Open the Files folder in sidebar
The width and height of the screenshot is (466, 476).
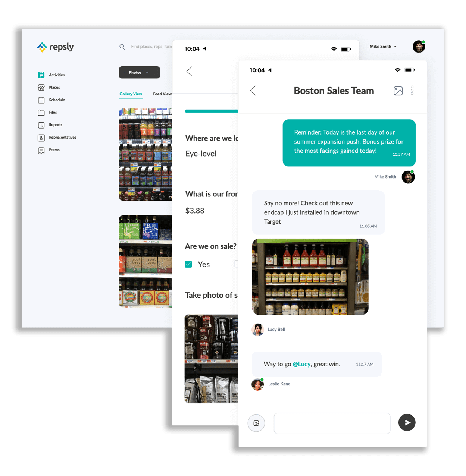click(41, 113)
